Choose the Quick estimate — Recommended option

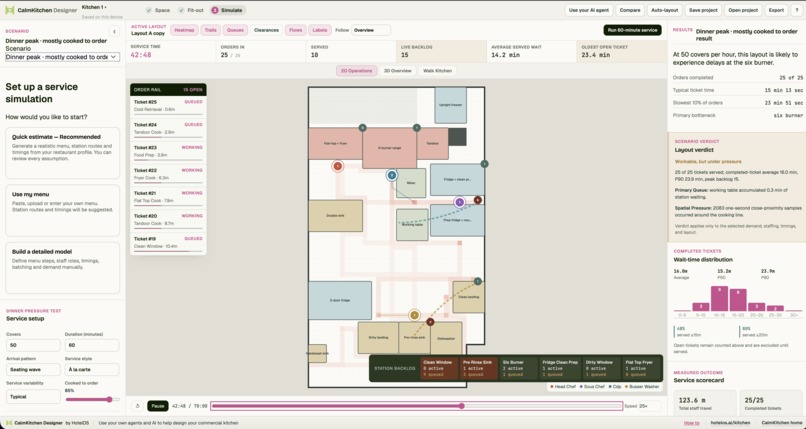click(63, 153)
